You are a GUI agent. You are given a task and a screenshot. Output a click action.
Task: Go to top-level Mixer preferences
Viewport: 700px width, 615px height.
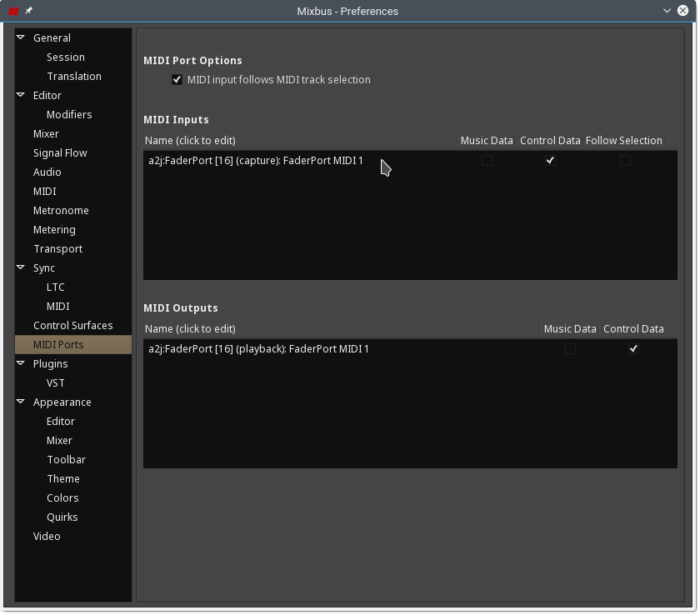point(46,134)
